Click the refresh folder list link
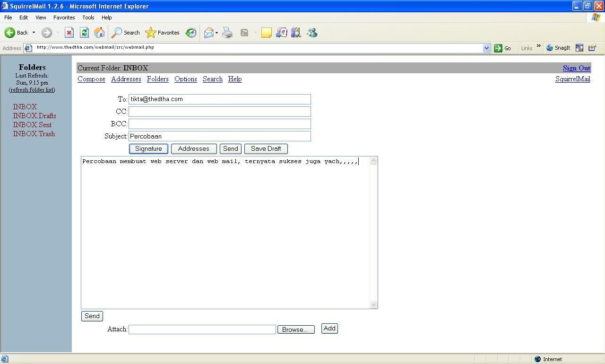The width and height of the screenshot is (605, 364). (x=32, y=90)
